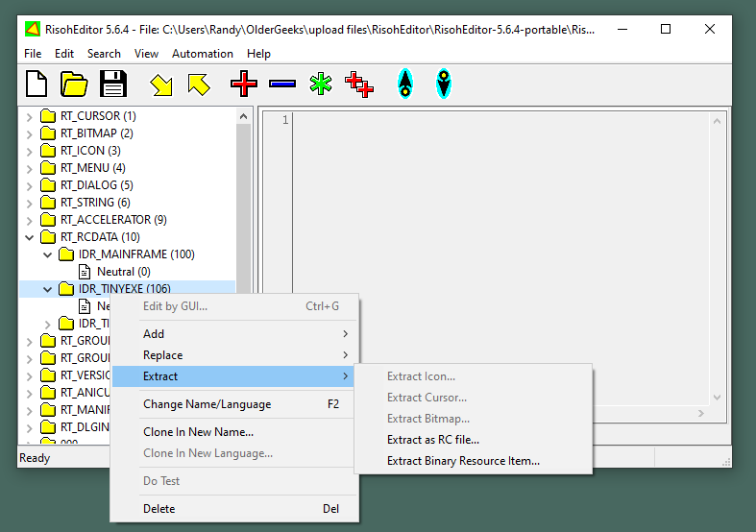Choose Extract Binary Resource Item...
This screenshot has height=532, width=756.
[473, 461]
